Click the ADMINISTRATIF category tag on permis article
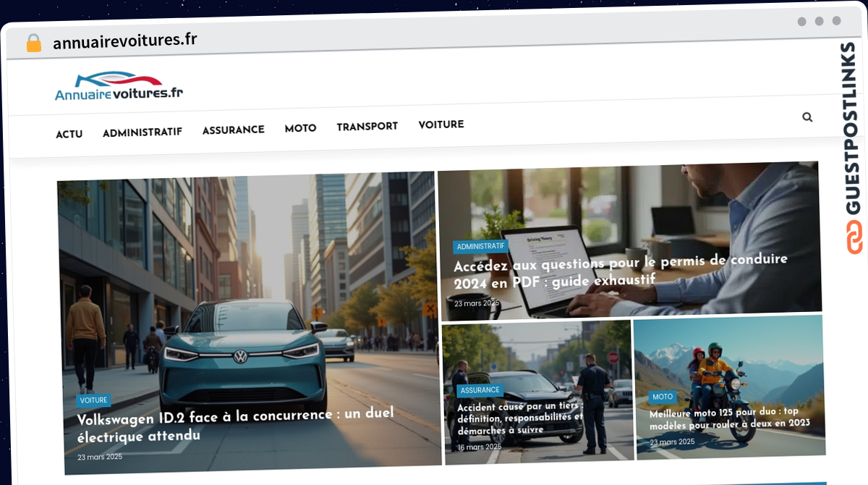The width and height of the screenshot is (868, 485). 481,247
